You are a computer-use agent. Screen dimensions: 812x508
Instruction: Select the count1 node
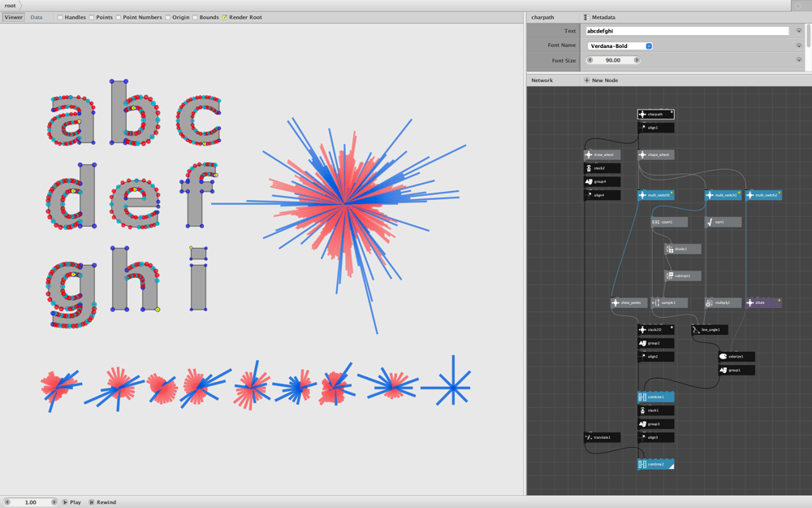tap(669, 222)
